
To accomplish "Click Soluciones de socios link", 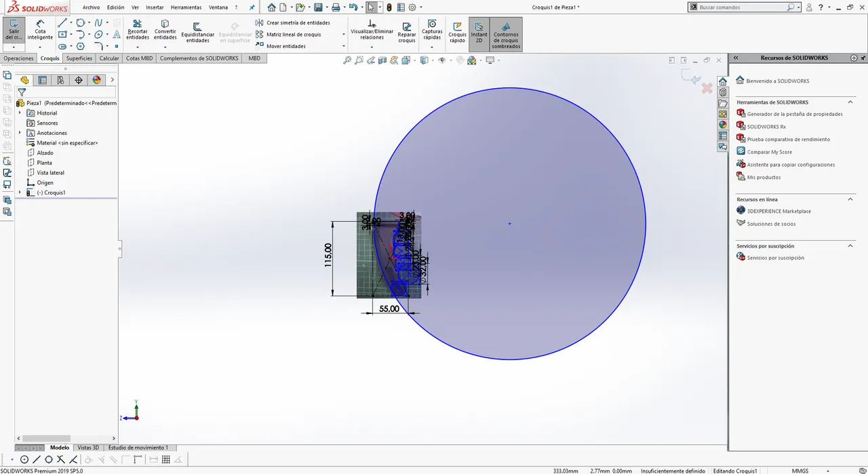I will pos(771,224).
